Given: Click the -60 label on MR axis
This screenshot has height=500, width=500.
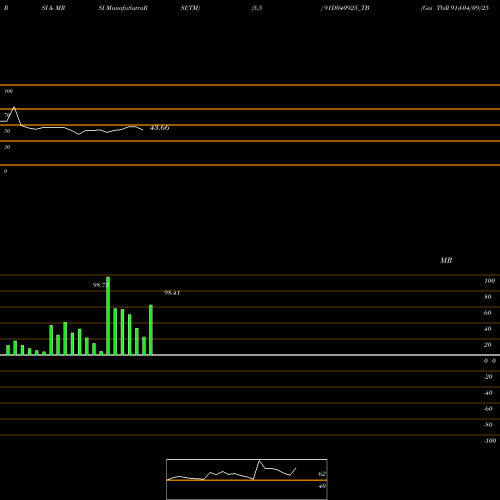Looking at the screenshot, I should coord(488,409).
